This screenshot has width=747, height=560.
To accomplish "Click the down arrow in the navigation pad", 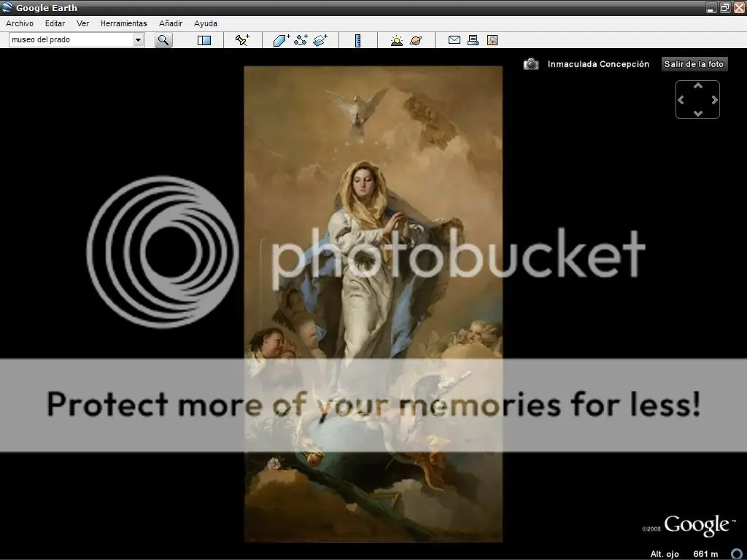I will point(698,113).
